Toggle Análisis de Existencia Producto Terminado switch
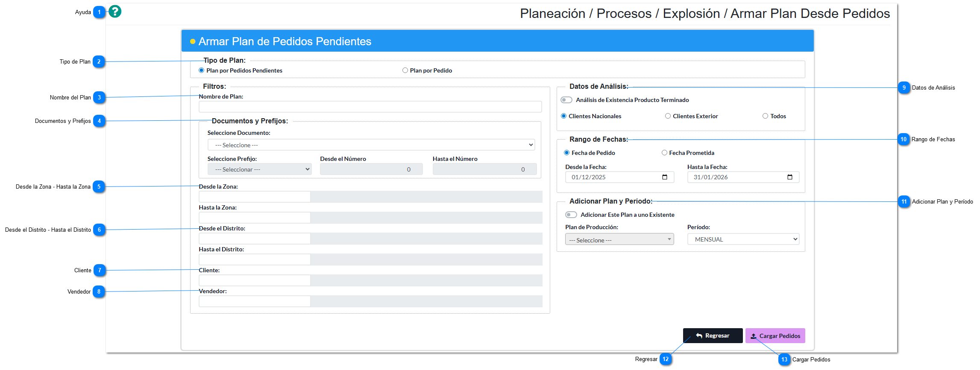This screenshot has height=370, width=980. pos(566,100)
